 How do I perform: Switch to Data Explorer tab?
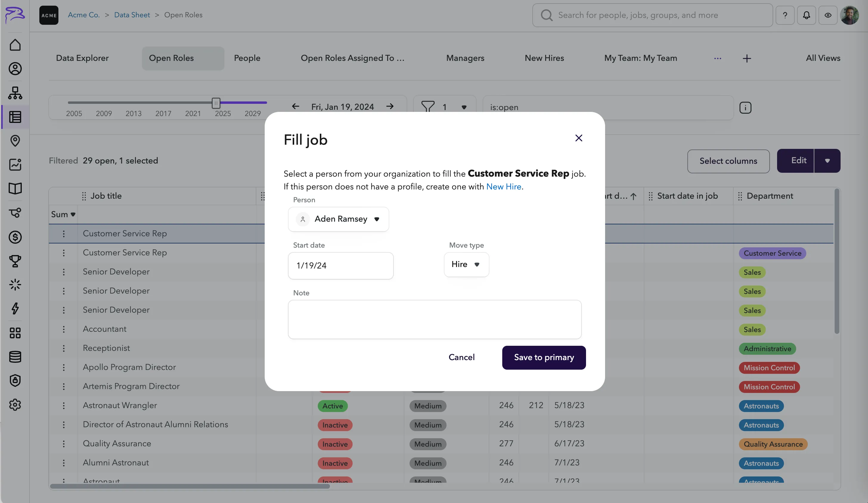pyautogui.click(x=82, y=58)
